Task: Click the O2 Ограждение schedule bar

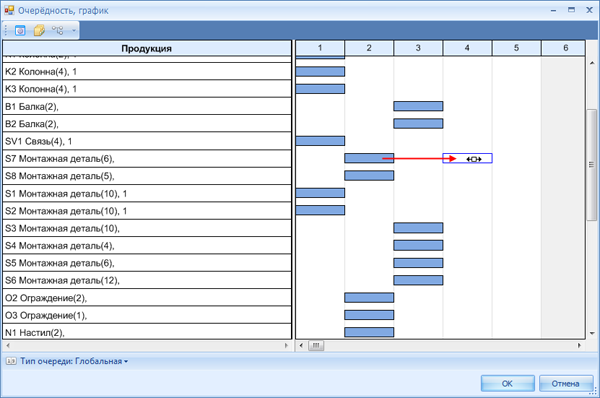Action: pos(369,297)
